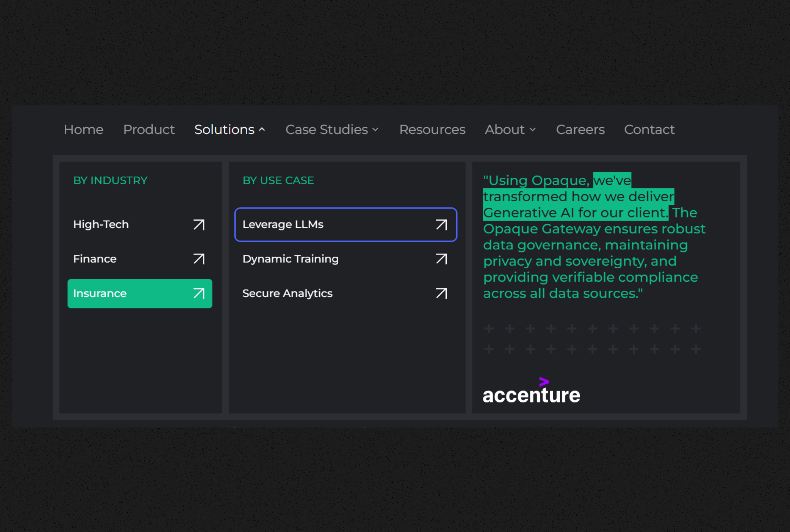Open the highlighted Insurance item

(x=140, y=293)
